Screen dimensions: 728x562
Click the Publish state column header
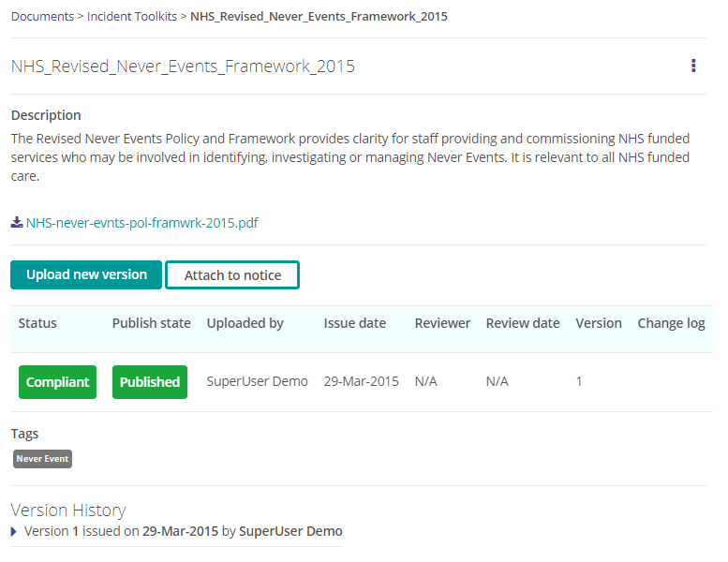coord(152,323)
